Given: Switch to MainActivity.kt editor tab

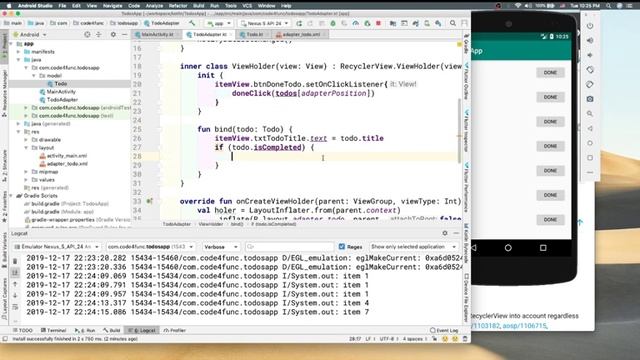Looking at the screenshot, I should pyautogui.click(x=157, y=35).
